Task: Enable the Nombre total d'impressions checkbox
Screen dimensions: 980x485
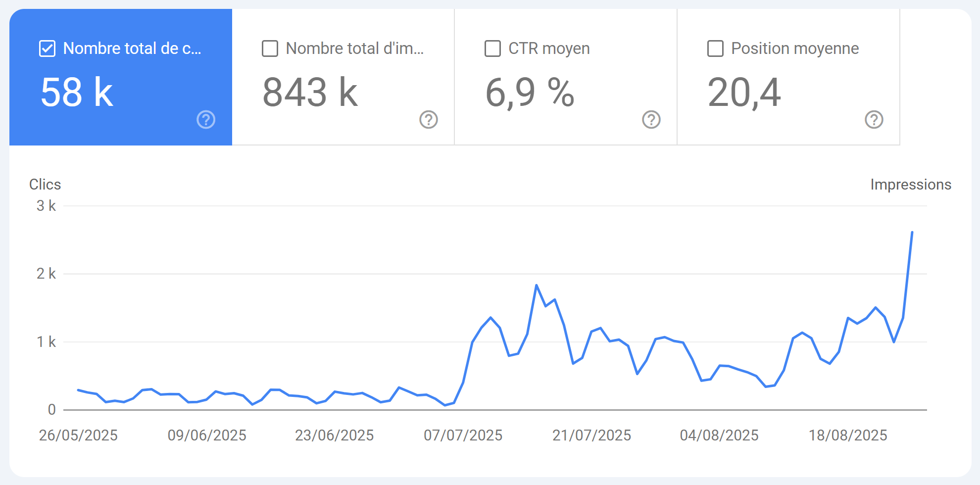Action: [x=270, y=48]
